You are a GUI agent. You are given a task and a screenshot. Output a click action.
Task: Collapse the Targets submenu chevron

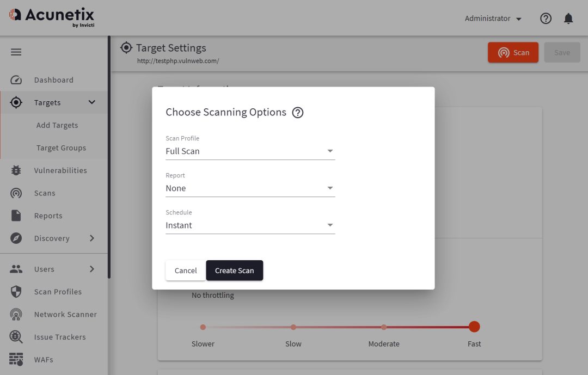tap(92, 102)
